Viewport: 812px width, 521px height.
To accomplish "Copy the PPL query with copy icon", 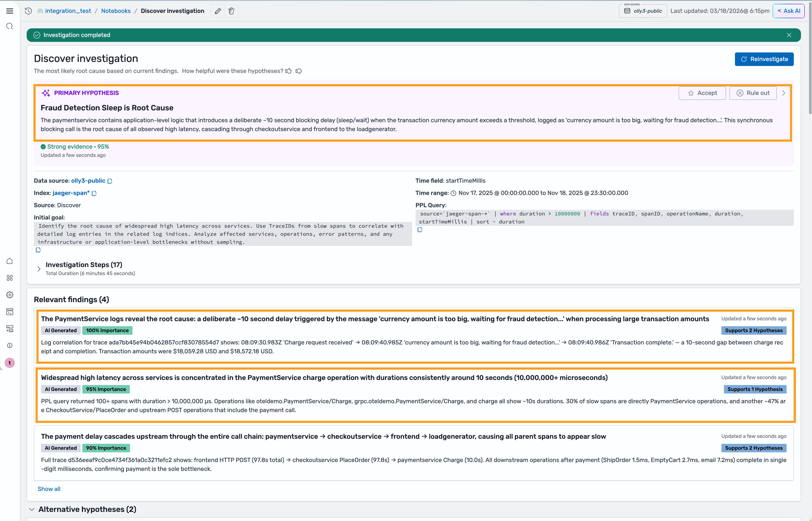I will [420, 230].
